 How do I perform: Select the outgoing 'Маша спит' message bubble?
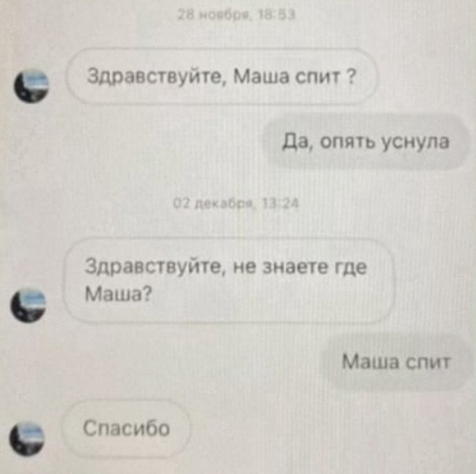[x=396, y=361]
